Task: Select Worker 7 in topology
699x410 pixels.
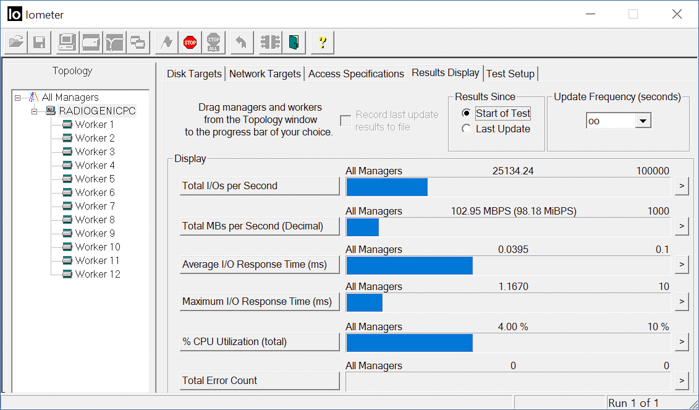Action: 94,206
